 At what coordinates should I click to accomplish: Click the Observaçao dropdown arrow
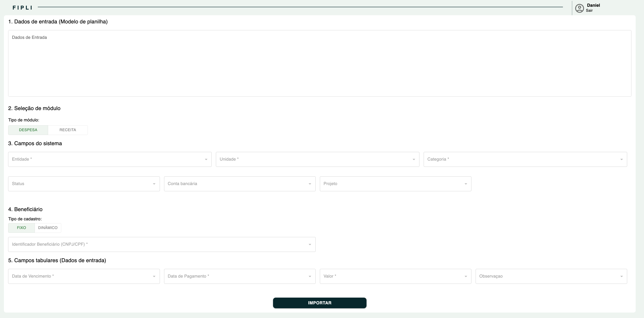pyautogui.click(x=621, y=276)
